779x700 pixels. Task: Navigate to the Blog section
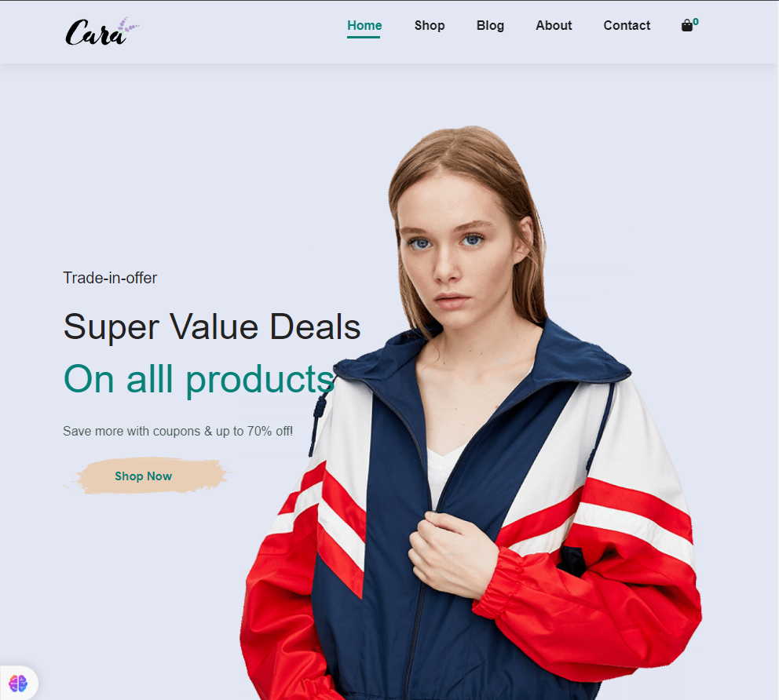click(490, 25)
